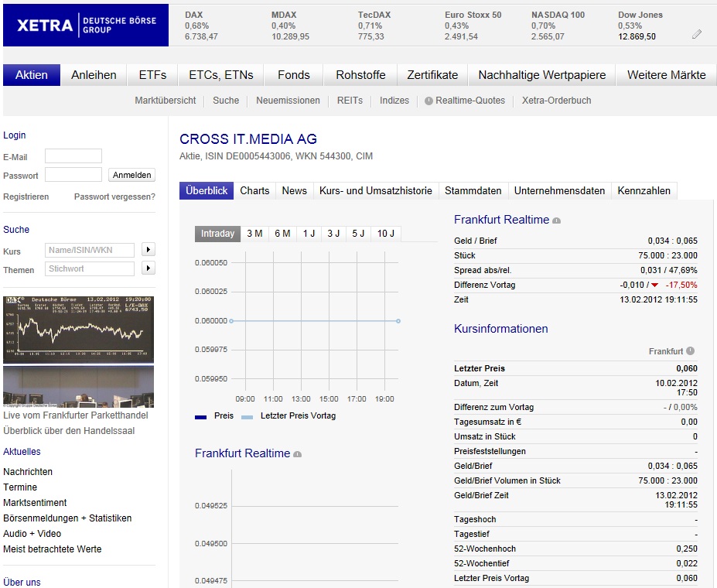Click the info icon beside Frankfurt Realtime heading

[557, 220]
